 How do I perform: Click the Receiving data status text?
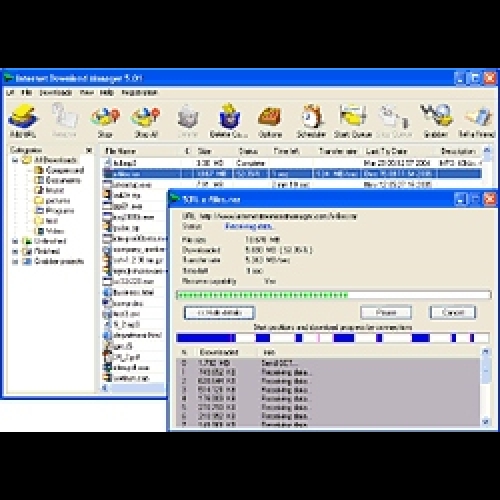coord(249,226)
